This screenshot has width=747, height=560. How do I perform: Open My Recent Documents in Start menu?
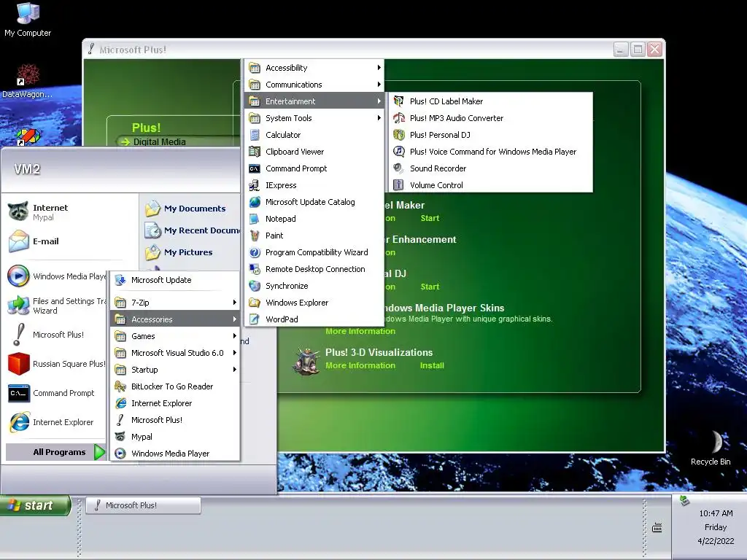(190, 230)
